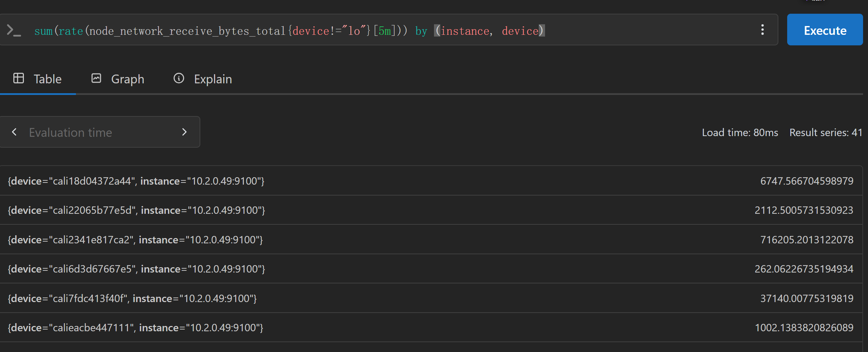Click the Evaluation time input field

(100, 132)
